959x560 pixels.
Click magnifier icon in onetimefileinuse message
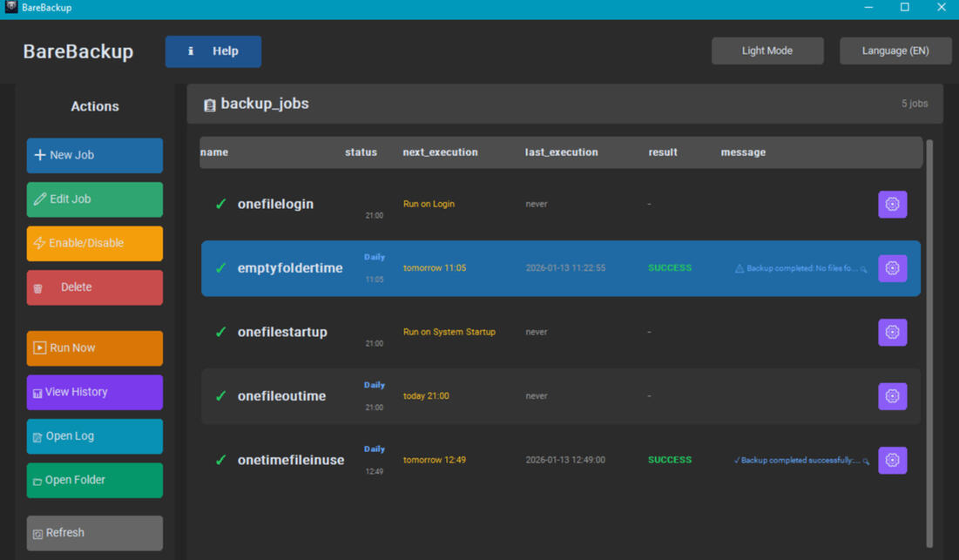pos(866,461)
